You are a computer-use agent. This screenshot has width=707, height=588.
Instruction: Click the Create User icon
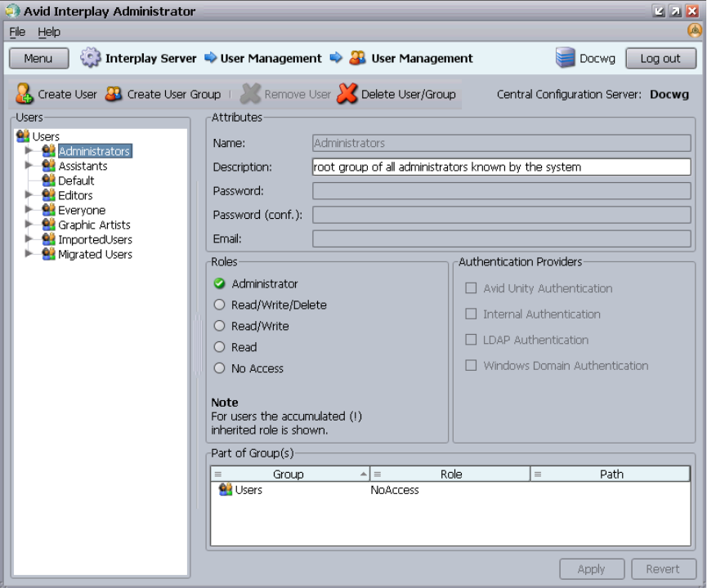[x=24, y=94]
